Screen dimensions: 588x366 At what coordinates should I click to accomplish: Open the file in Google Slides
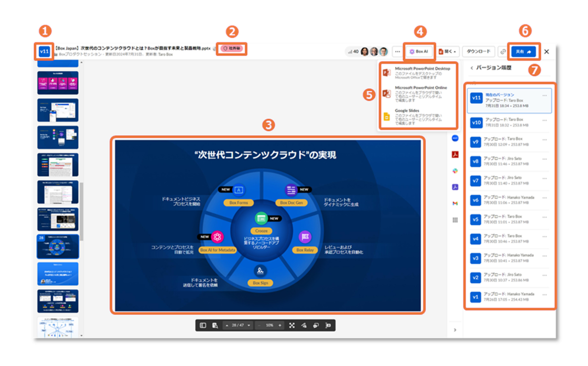coord(419,117)
